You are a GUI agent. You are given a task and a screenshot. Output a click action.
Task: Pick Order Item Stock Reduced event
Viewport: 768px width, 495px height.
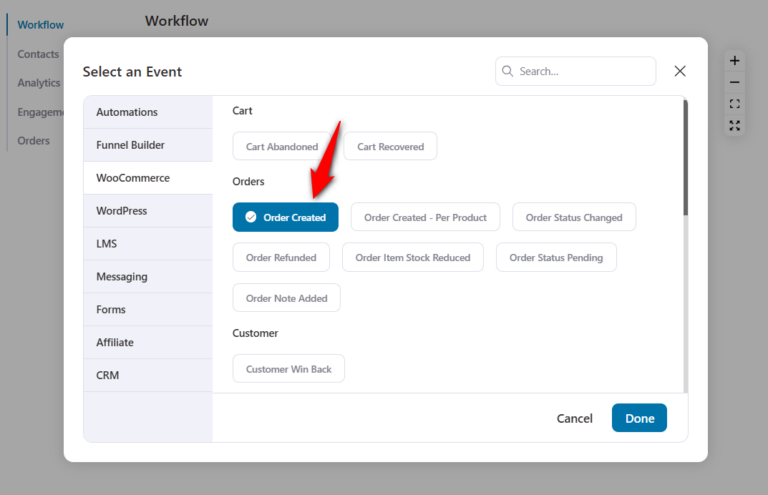point(413,257)
